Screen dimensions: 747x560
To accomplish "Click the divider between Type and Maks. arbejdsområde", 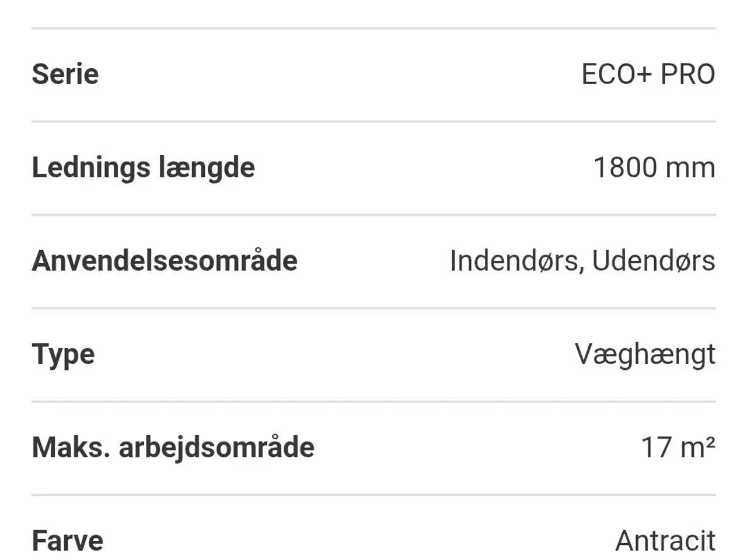I will 373,401.
